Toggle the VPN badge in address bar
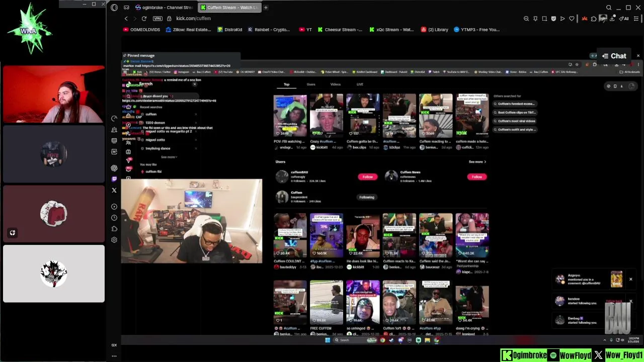 [x=157, y=19]
